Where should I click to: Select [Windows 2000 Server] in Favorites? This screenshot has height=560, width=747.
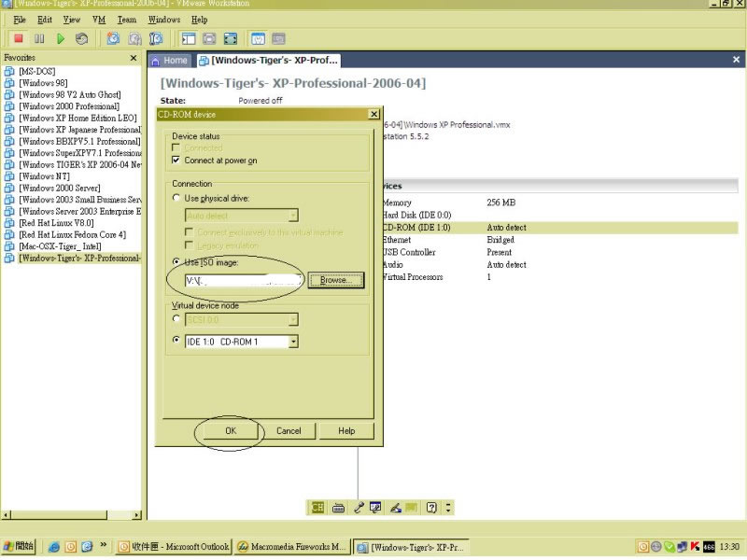pyautogui.click(x=60, y=189)
